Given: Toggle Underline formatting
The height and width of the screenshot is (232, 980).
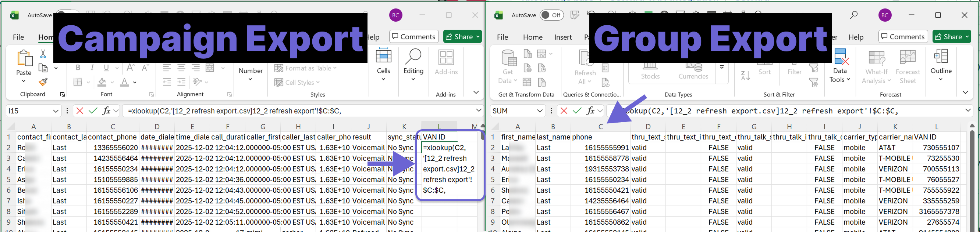Looking at the screenshot, I should 107,68.
